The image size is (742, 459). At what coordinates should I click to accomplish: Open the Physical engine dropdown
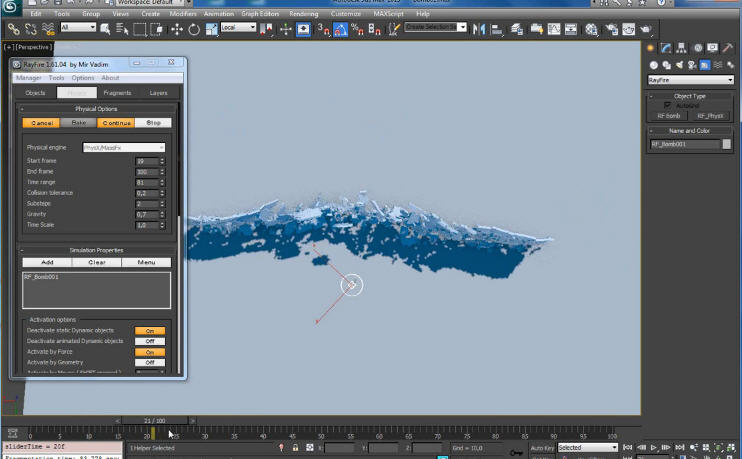coord(123,148)
